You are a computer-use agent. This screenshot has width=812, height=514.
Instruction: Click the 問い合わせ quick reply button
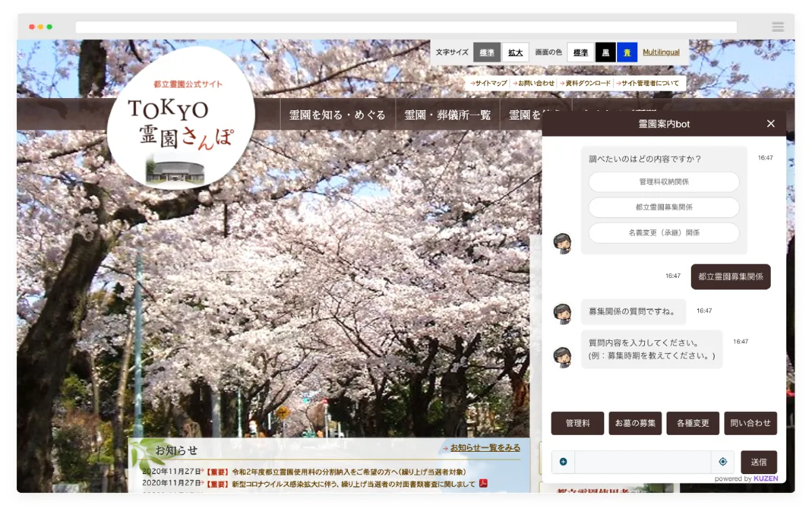pyautogui.click(x=750, y=423)
